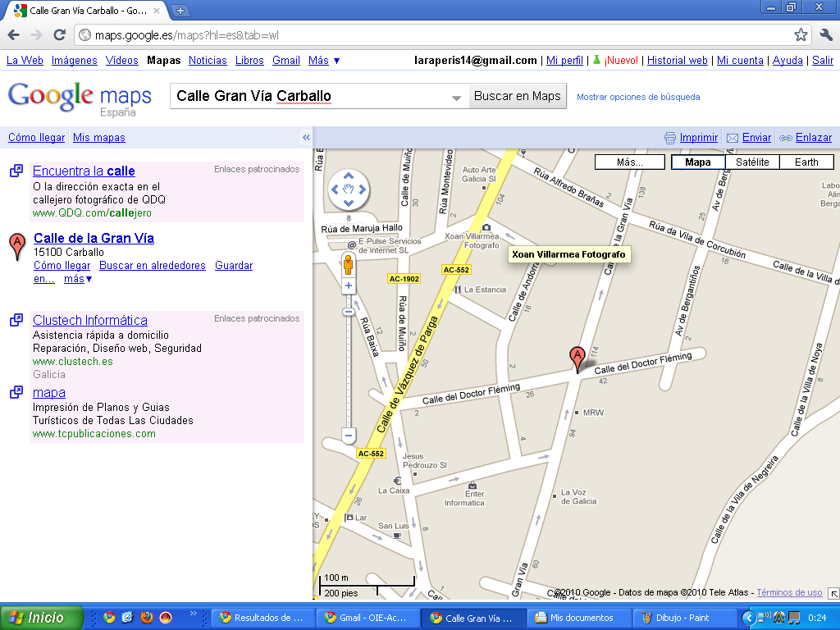
Task: Expand hidden system tray icons arrow
Action: [x=749, y=618]
